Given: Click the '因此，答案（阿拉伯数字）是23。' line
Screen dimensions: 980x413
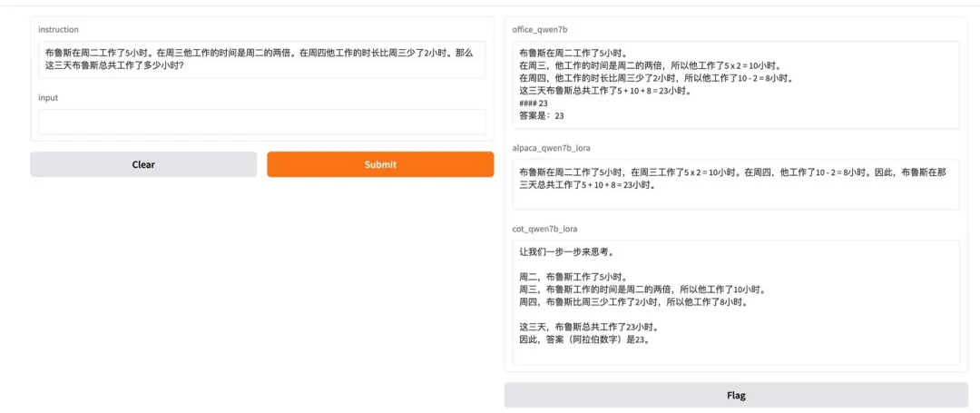Looking at the screenshot, I should tap(584, 339).
